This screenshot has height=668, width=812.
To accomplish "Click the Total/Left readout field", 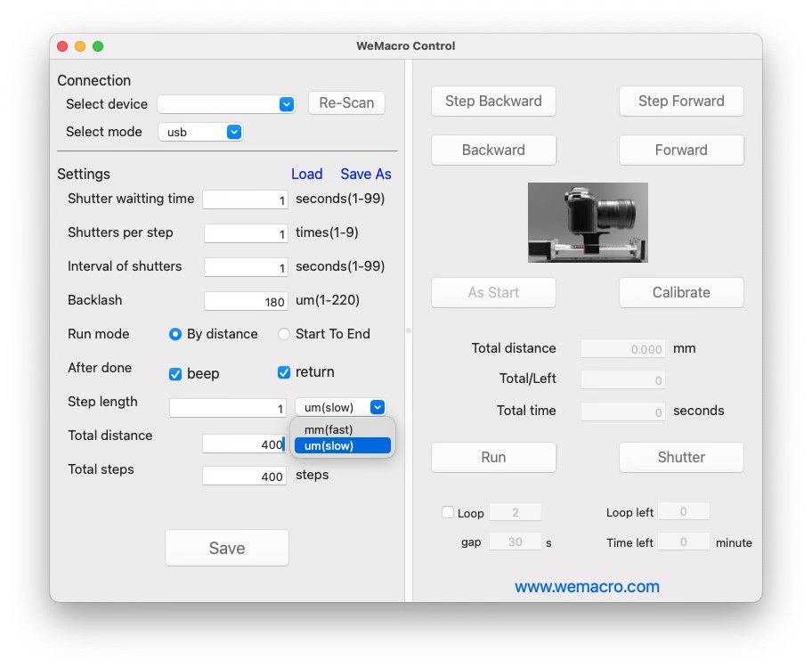I will pos(623,379).
